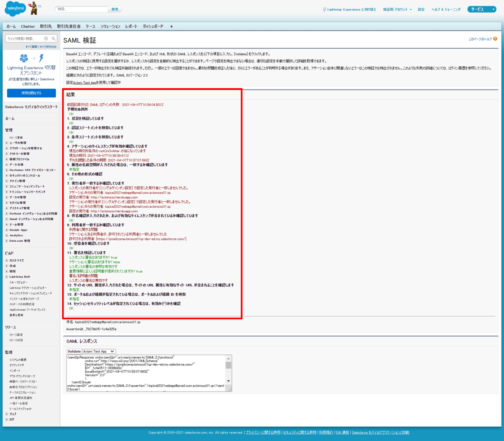Open Lightning アプリケーションビルダー link

(x=28, y=288)
